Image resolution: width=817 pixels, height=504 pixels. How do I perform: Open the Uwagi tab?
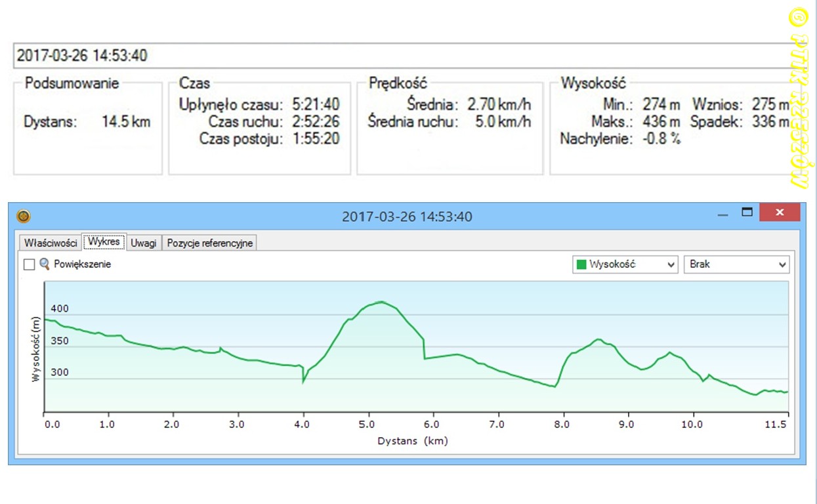click(143, 243)
